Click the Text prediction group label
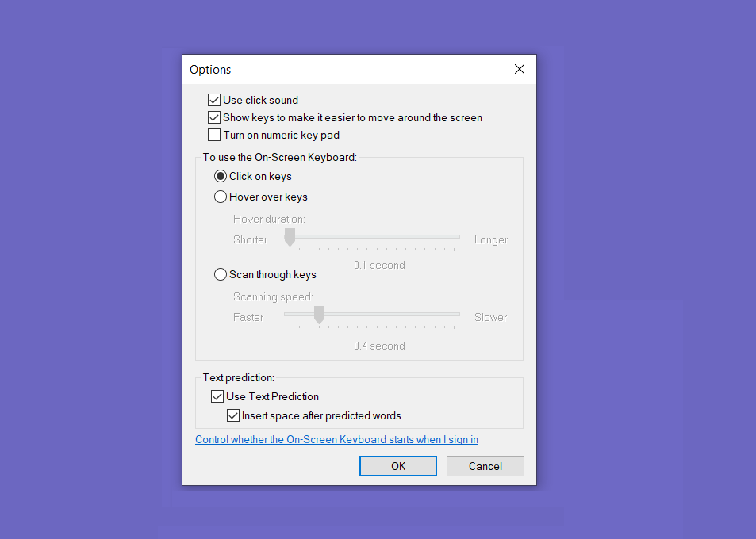The width and height of the screenshot is (756, 539). [x=238, y=377]
